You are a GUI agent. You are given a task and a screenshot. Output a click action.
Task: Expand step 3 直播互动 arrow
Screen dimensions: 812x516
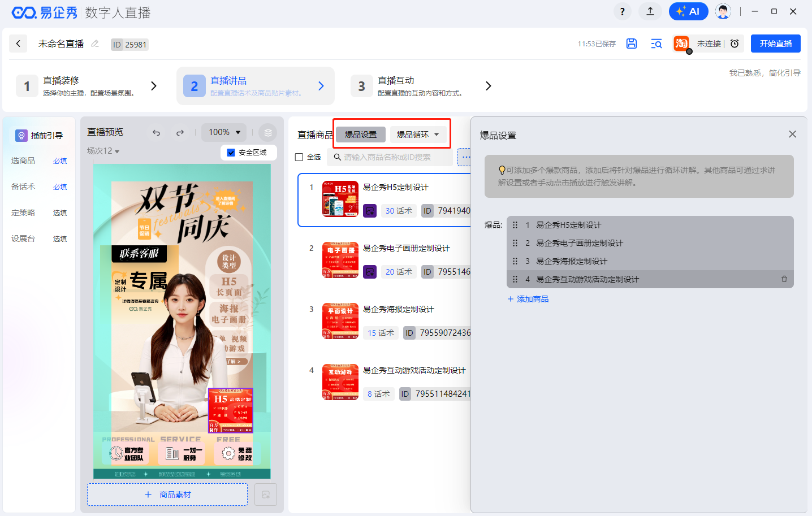pyautogui.click(x=489, y=86)
